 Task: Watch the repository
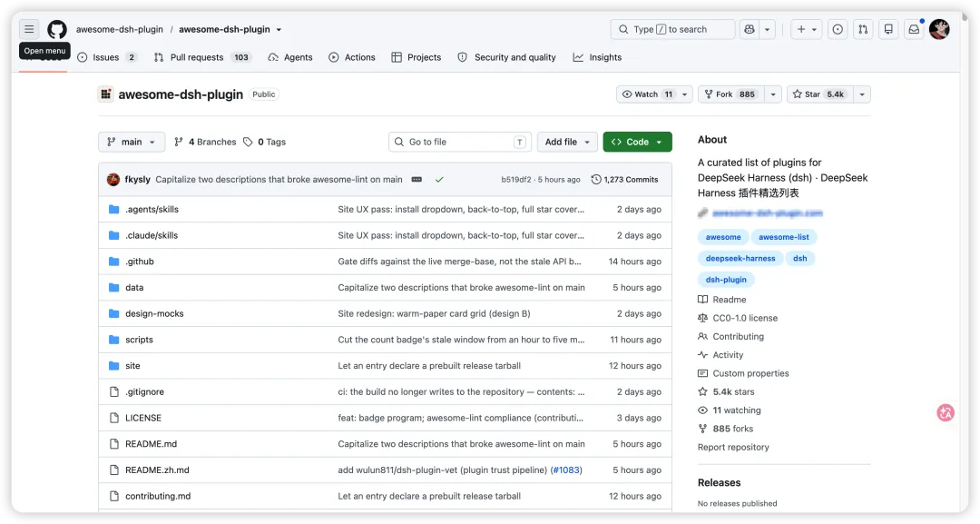tap(647, 94)
